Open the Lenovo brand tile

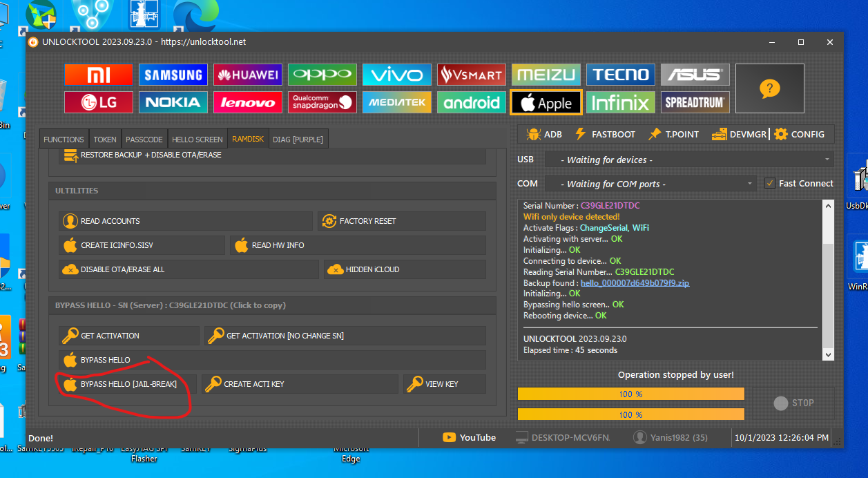point(248,102)
